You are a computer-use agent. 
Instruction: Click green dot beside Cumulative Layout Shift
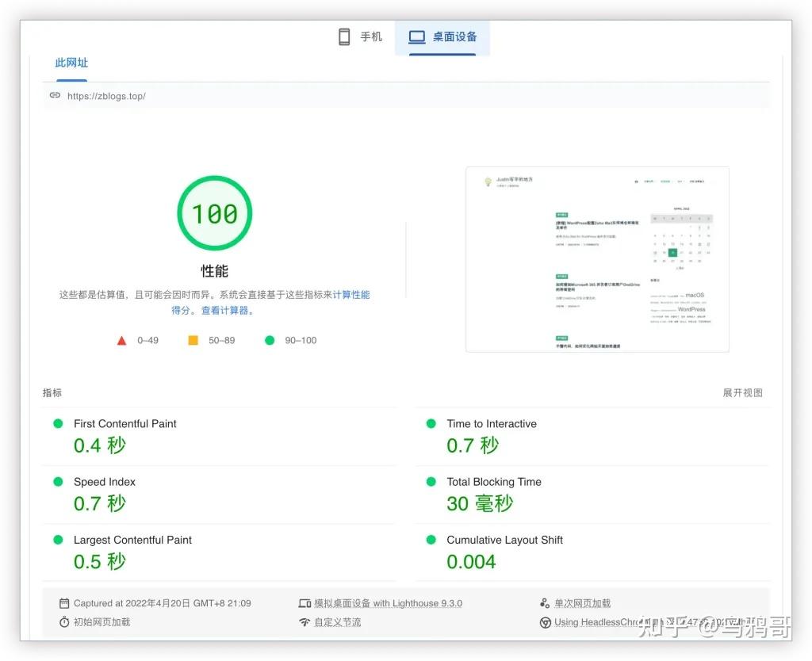tap(431, 540)
